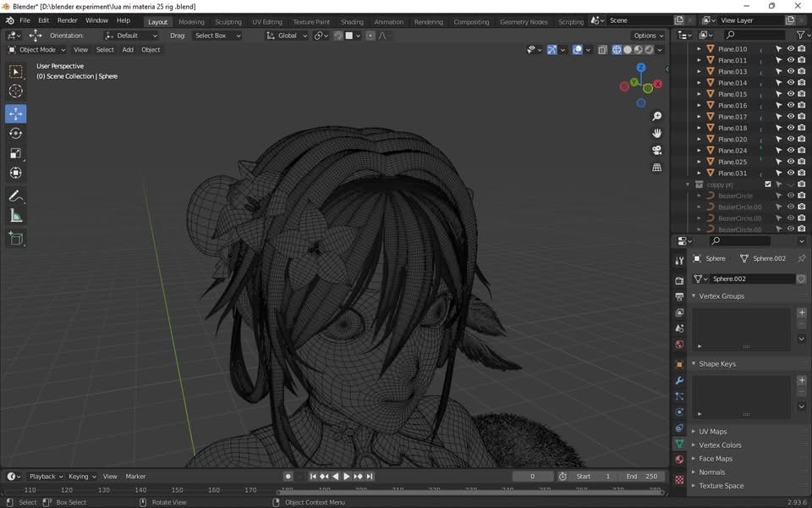Toggle the coppy prj collection checkbox
The image size is (812, 508).
768,185
